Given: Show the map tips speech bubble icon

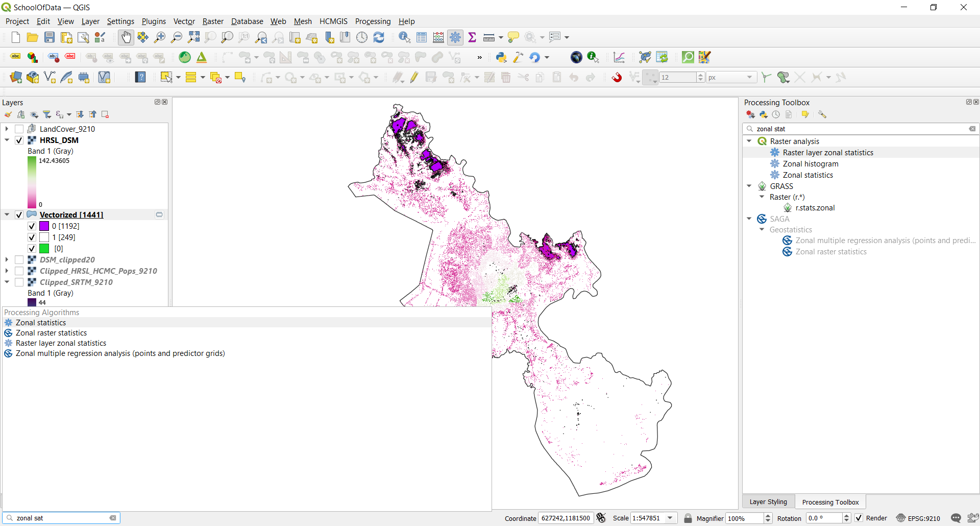Looking at the screenshot, I should tap(513, 37).
